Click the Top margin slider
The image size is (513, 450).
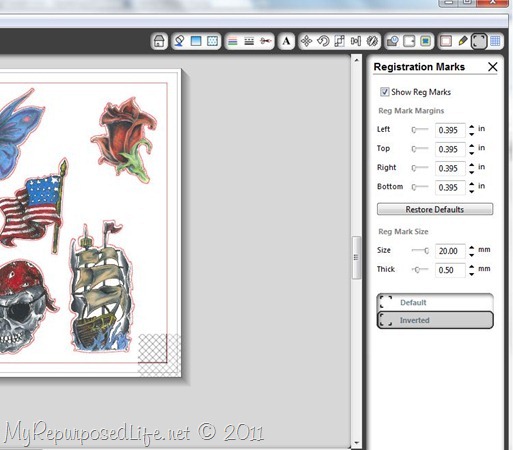click(x=420, y=149)
